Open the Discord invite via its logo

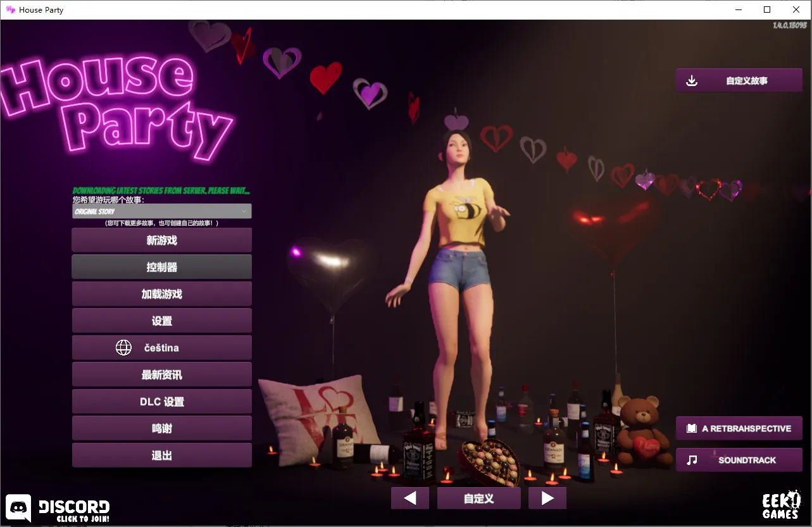18,506
